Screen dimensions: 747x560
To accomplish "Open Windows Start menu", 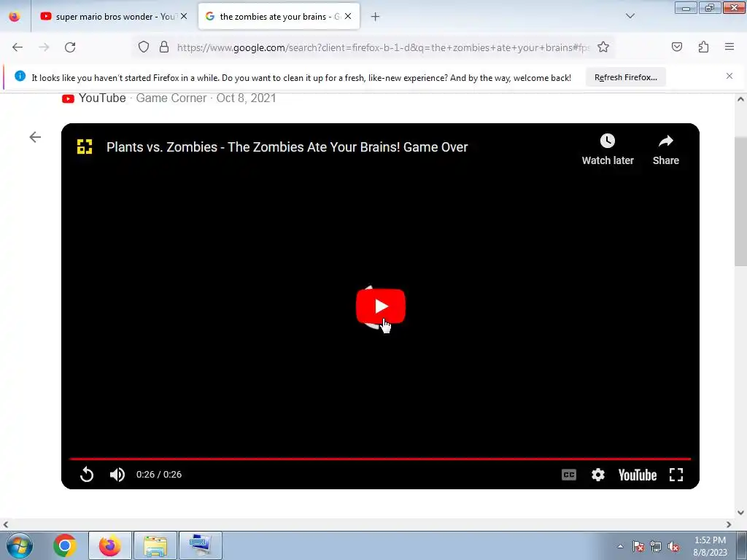I will pos(20,545).
